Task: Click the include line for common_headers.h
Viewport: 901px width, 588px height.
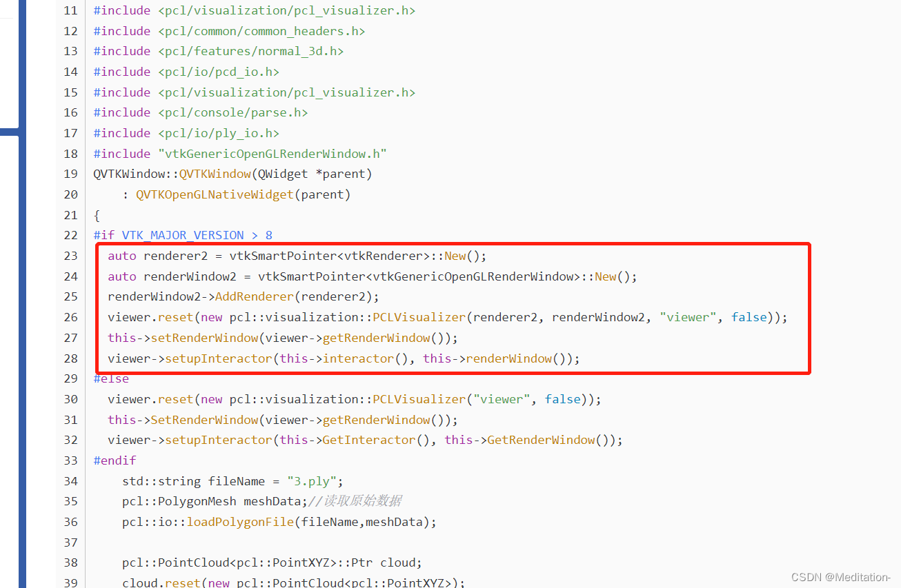Action: coord(229,31)
